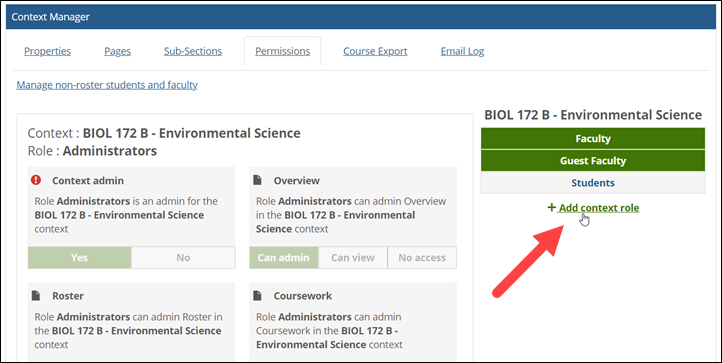Image resolution: width=722 pixels, height=363 pixels.
Task: Choose Can admin for Overview
Action: [x=284, y=258]
